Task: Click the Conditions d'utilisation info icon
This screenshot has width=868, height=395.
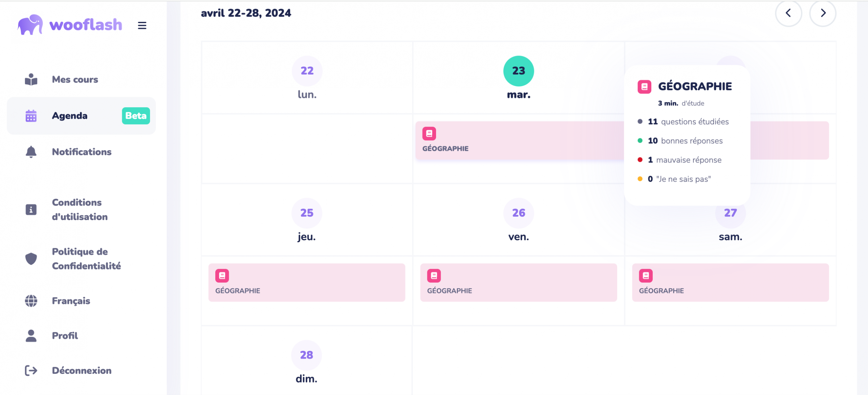Action: [31, 210]
